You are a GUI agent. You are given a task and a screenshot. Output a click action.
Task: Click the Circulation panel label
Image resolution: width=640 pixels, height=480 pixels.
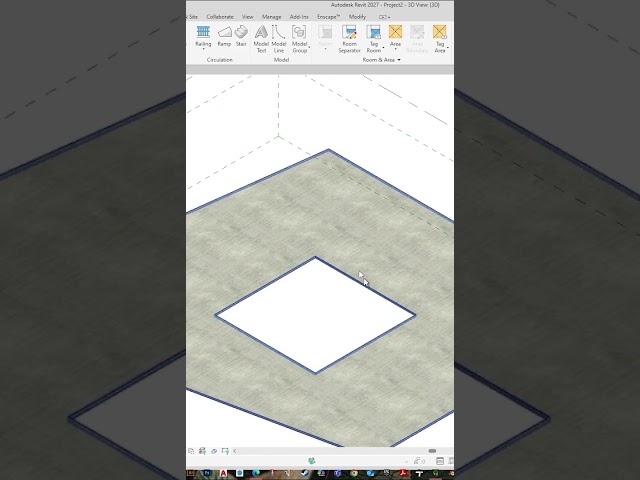(x=220, y=60)
